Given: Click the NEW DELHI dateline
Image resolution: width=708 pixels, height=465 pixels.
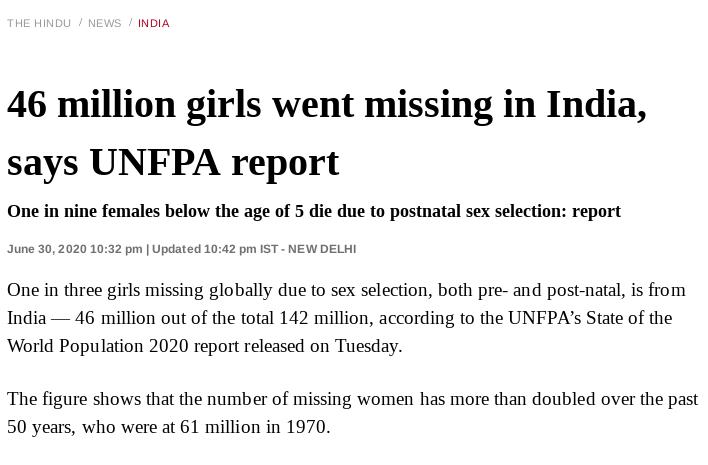Looking at the screenshot, I should [322, 249].
